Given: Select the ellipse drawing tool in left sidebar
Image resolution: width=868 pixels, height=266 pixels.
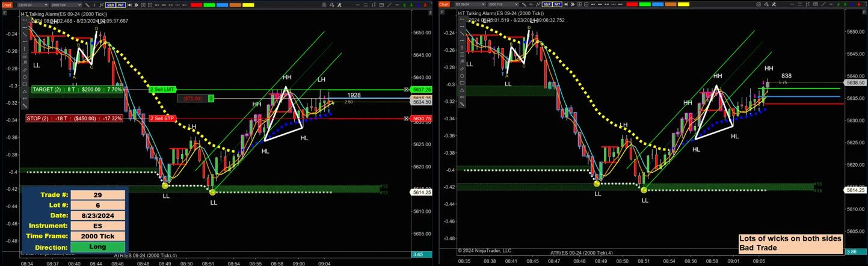Looking at the screenshot, I should 25,76.
